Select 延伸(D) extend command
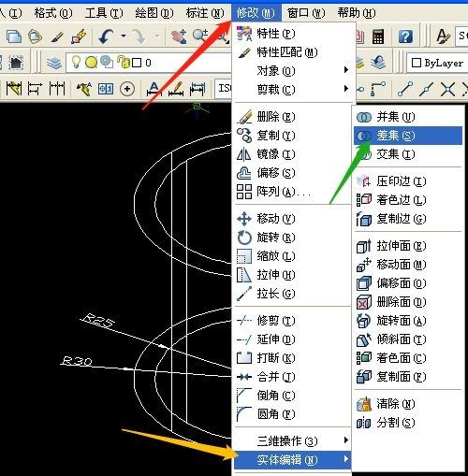468x476 pixels. point(294,339)
